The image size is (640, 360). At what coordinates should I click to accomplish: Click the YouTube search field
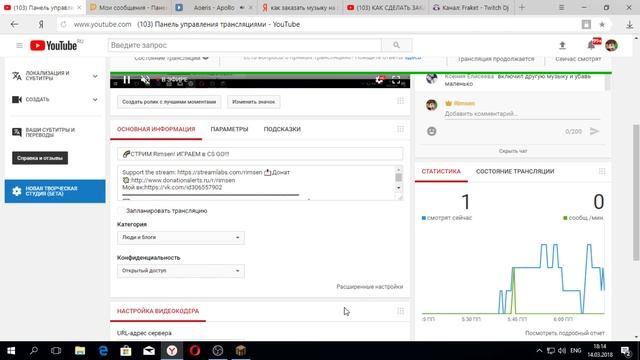point(245,45)
